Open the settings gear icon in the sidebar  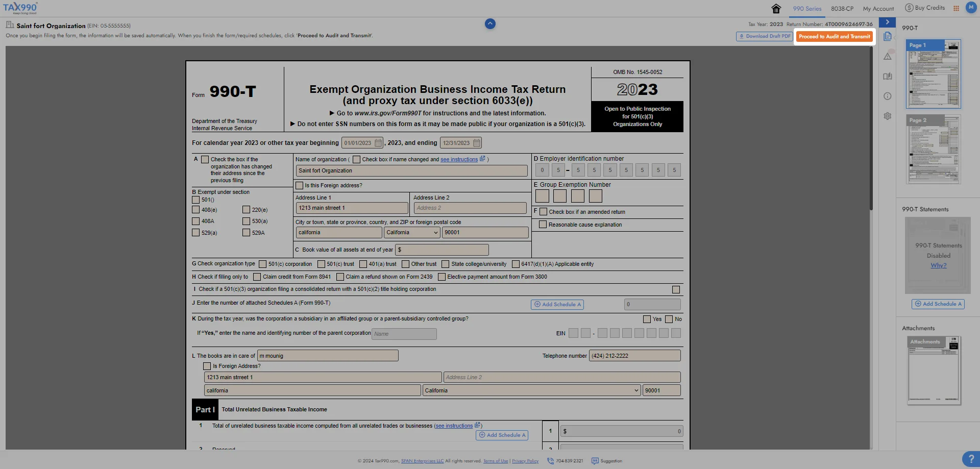coord(888,116)
